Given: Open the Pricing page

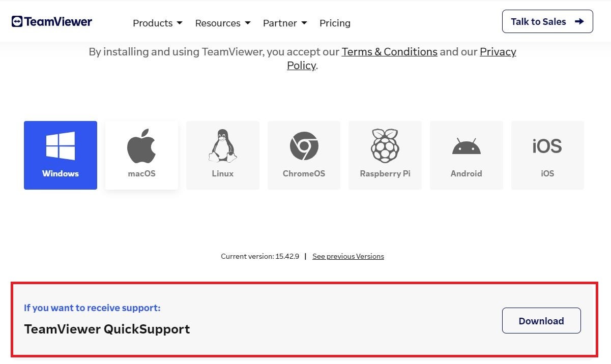Looking at the screenshot, I should [x=335, y=23].
